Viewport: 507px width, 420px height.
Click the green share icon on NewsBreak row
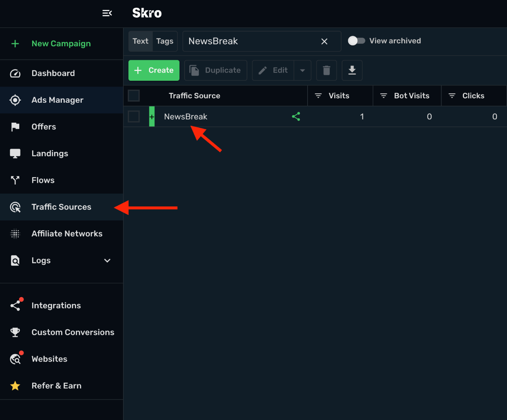tap(296, 117)
